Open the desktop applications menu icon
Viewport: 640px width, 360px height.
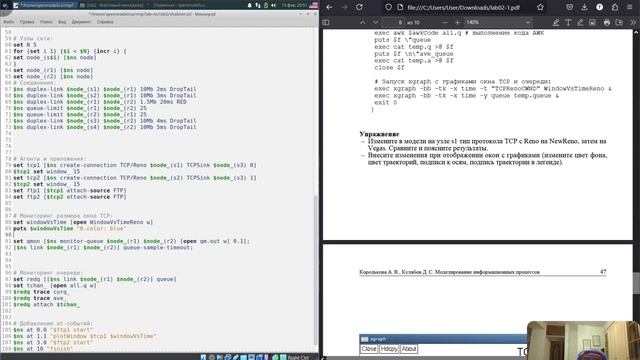coord(5,5)
